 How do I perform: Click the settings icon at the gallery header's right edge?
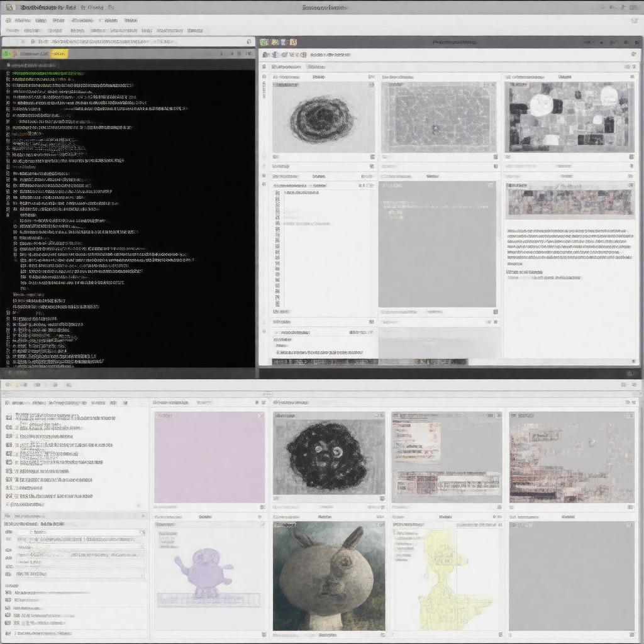click(633, 55)
